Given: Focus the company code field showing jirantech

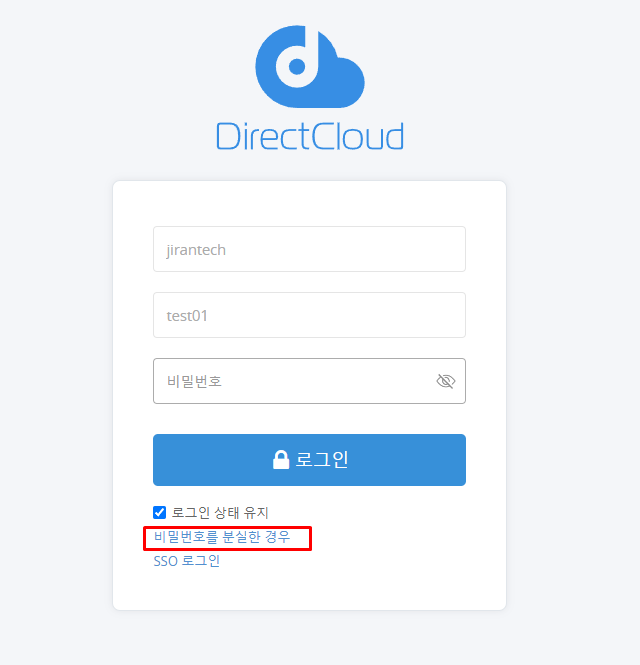Looking at the screenshot, I should click(310, 249).
